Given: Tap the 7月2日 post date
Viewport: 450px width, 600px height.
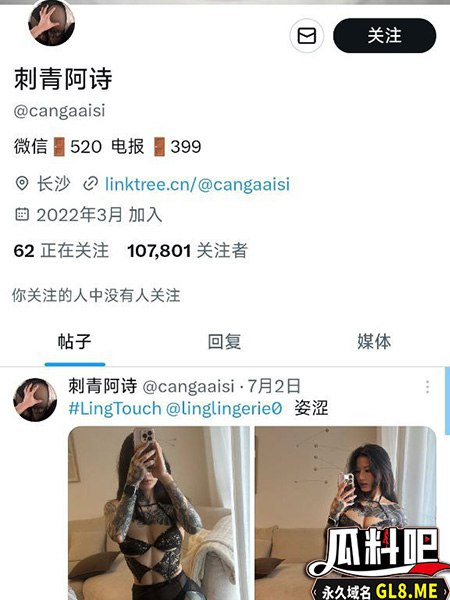Looking at the screenshot, I should coord(274,386).
